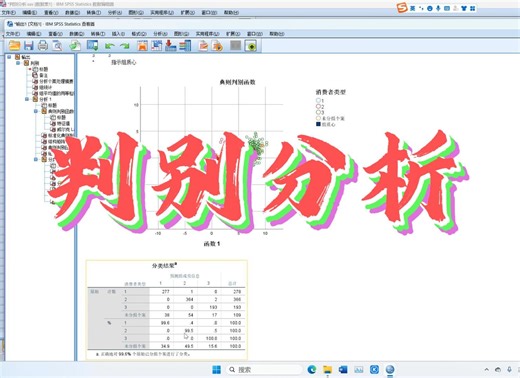Viewport: 520px width, 378px height.
Task: Click percentage cell 99.6 in table
Action: coord(165,323)
